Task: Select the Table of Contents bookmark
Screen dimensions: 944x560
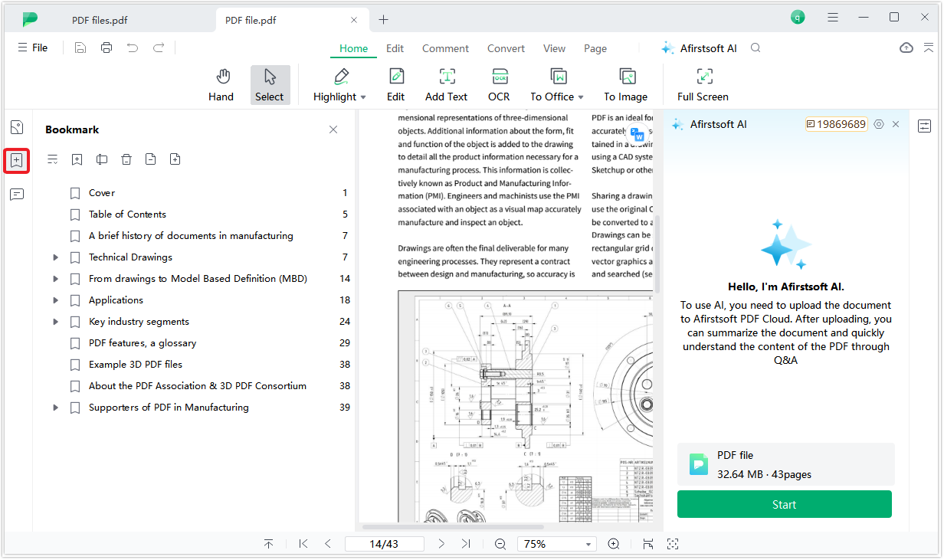Action: 127,215
